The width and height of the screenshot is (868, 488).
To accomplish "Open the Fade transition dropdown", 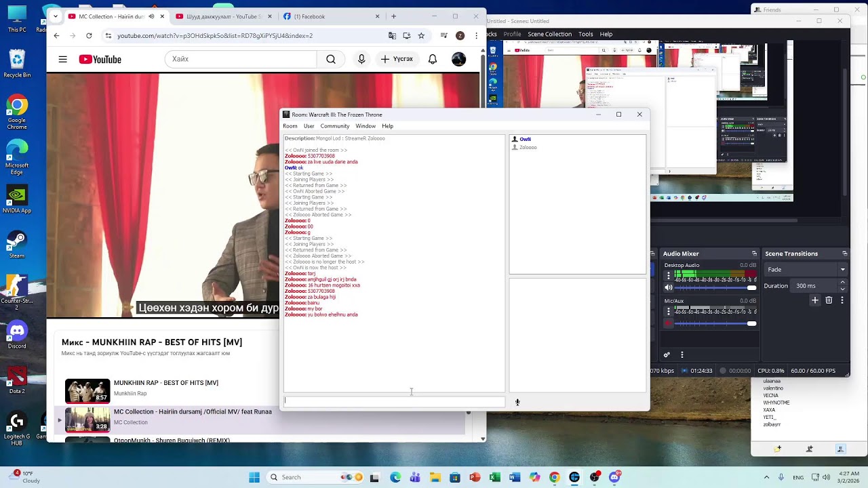I will [806, 270].
